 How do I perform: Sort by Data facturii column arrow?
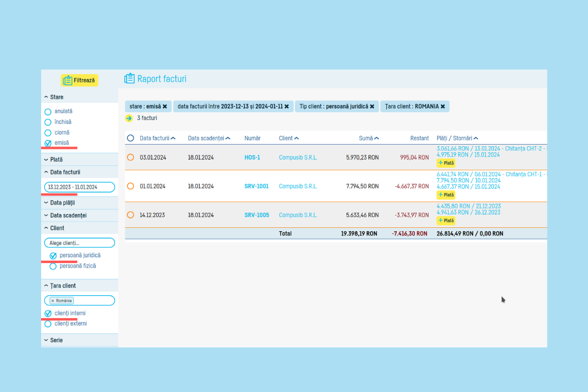coord(173,139)
